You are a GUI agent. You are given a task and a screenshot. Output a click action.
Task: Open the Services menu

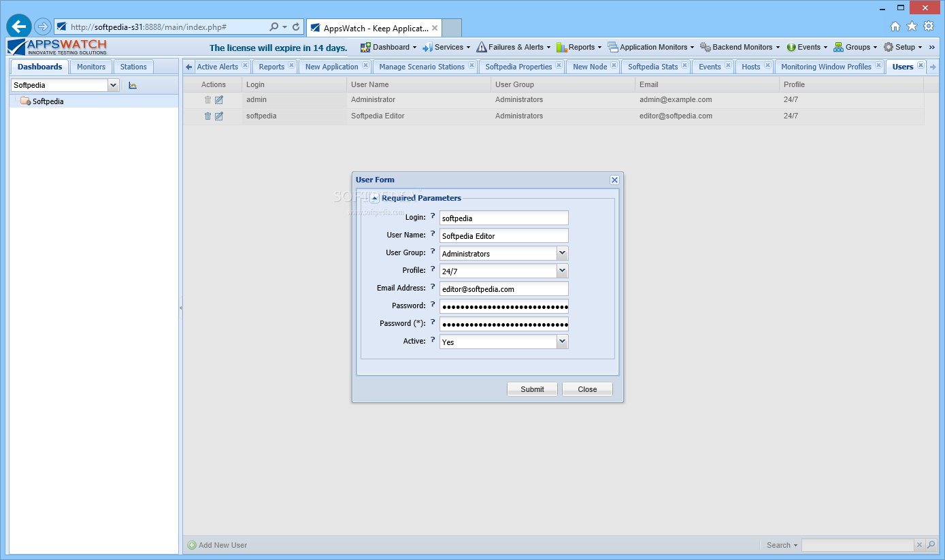[x=446, y=47]
